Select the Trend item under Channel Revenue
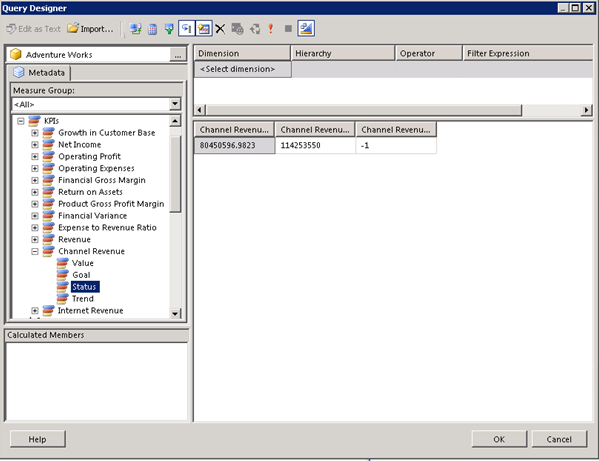Viewport: 599px width, 461px height. [x=83, y=299]
